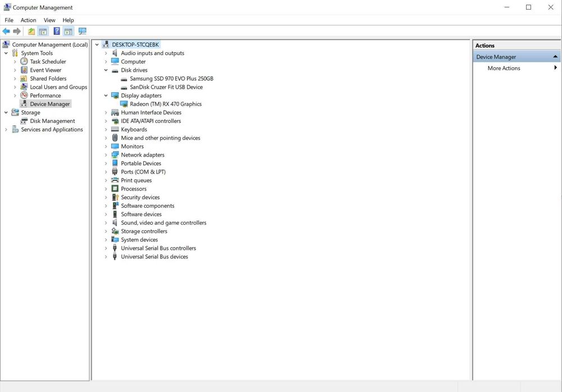Maximize the Computer Management window
562x392 pixels.
(529, 7)
